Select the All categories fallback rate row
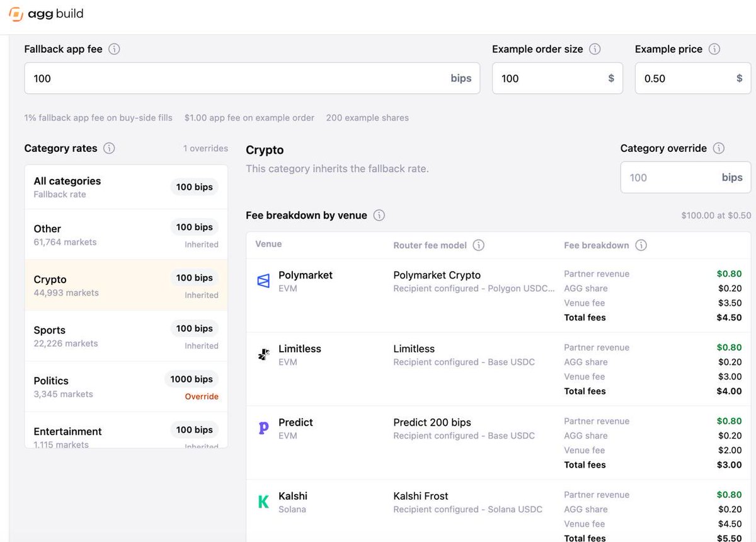Viewport: 756px width, 542px height. 126,187
